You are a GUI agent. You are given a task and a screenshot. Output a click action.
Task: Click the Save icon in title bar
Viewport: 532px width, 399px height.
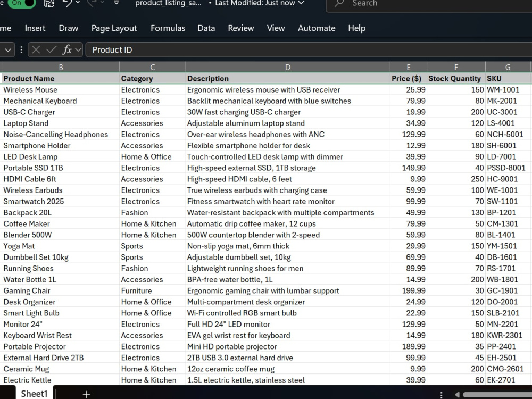(49, 3)
